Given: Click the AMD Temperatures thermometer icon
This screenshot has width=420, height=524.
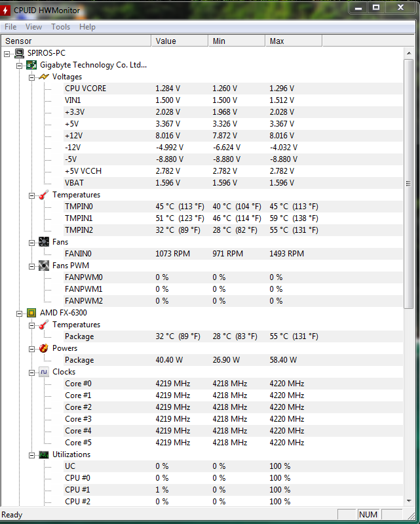Looking at the screenshot, I should pos(44,325).
